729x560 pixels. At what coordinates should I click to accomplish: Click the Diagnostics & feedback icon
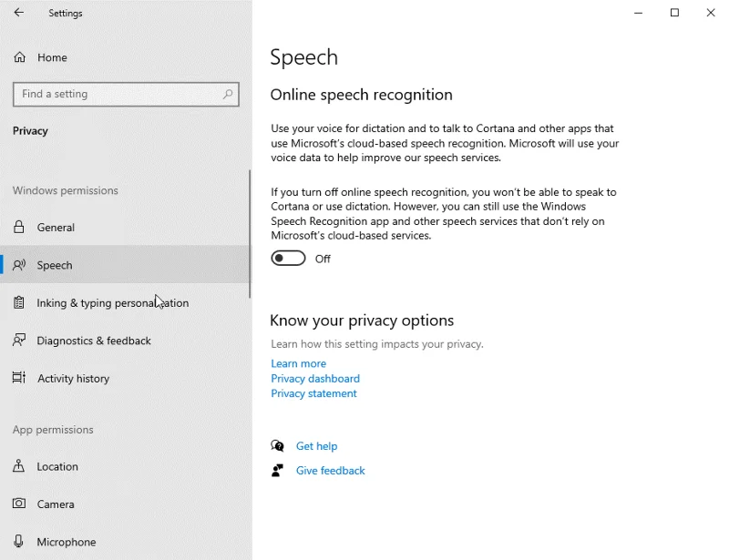[x=19, y=341]
